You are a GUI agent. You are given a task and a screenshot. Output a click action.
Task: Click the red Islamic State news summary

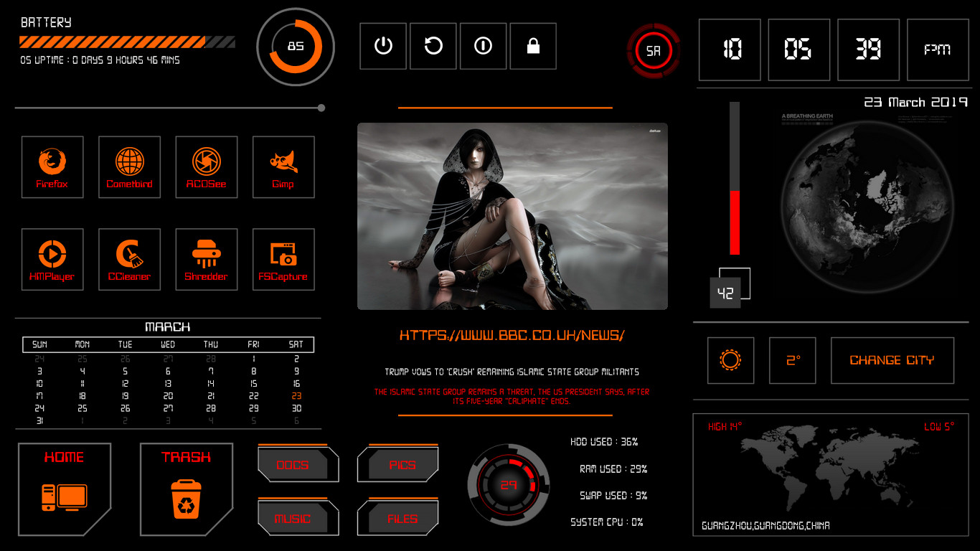(512, 397)
